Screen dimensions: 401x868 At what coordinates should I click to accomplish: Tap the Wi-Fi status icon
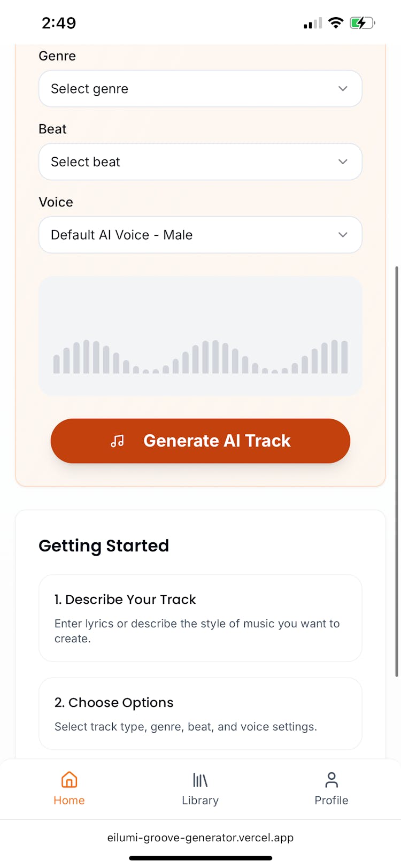(336, 23)
